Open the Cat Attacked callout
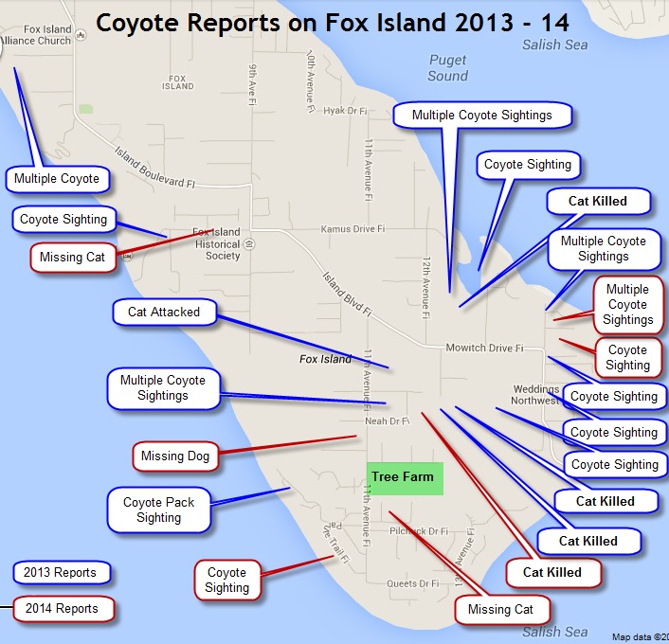Image resolution: width=669 pixels, height=644 pixels. click(164, 312)
